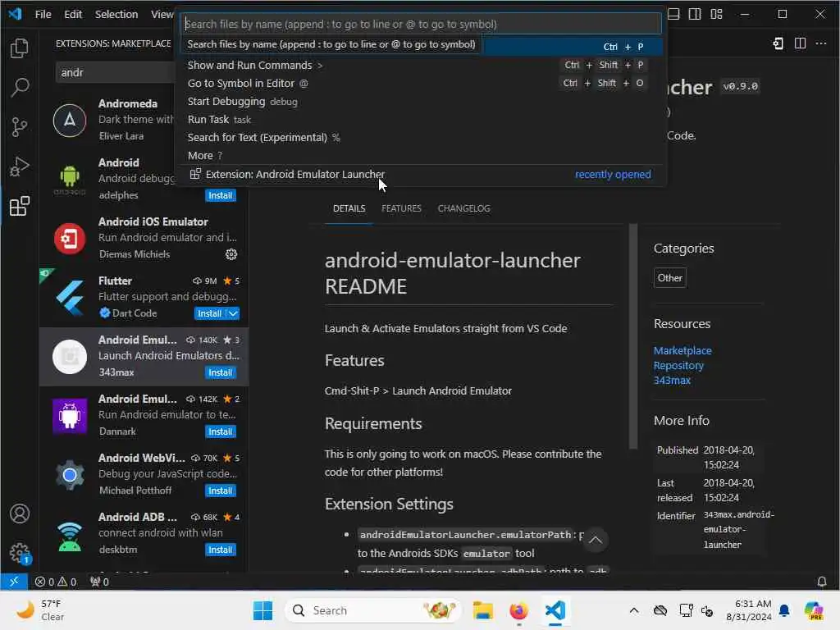Select Run Task quick pick entry
840x630 pixels.
(x=421, y=120)
